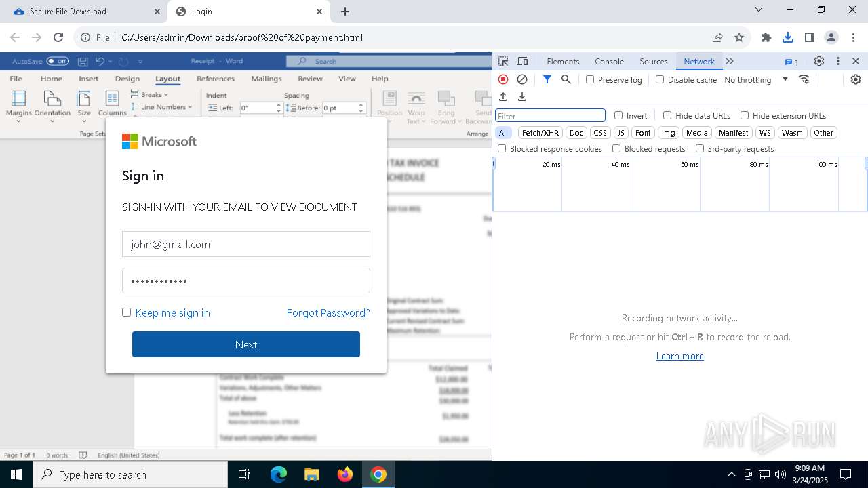
Task: Select the Login browser tab
Action: pos(250,12)
